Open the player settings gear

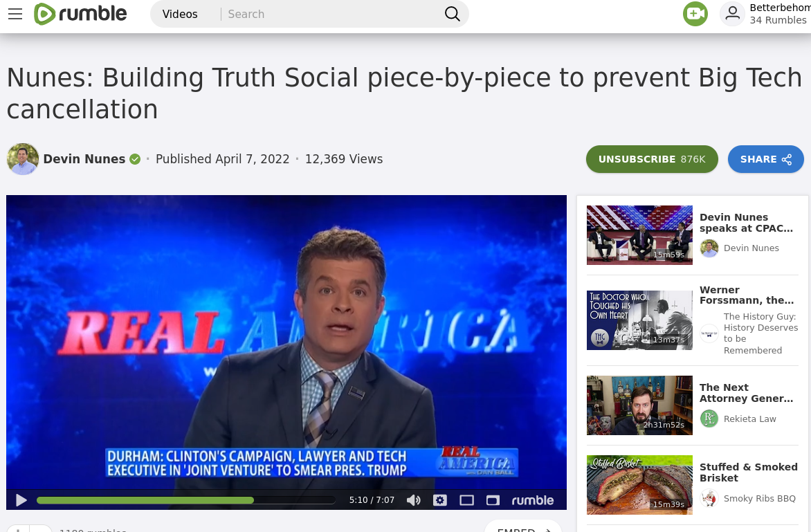coord(440,500)
